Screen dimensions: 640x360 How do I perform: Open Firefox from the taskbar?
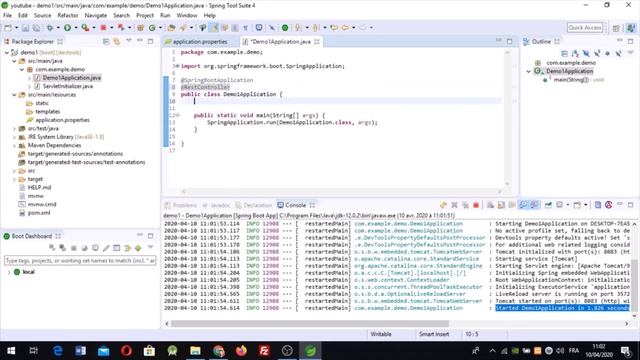[x=241, y=351]
